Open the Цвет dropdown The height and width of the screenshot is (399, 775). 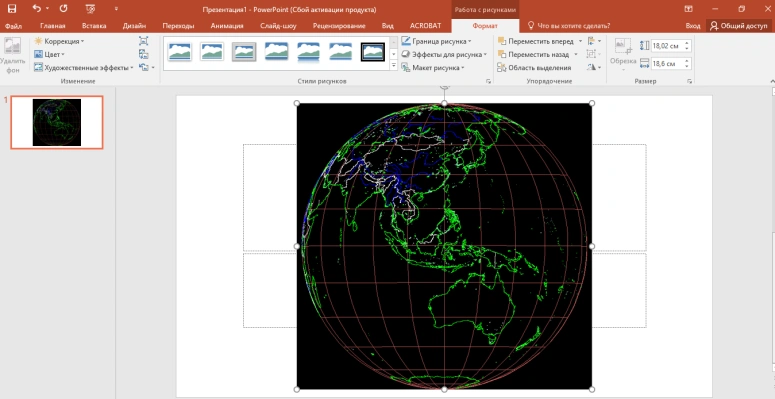click(x=49, y=54)
